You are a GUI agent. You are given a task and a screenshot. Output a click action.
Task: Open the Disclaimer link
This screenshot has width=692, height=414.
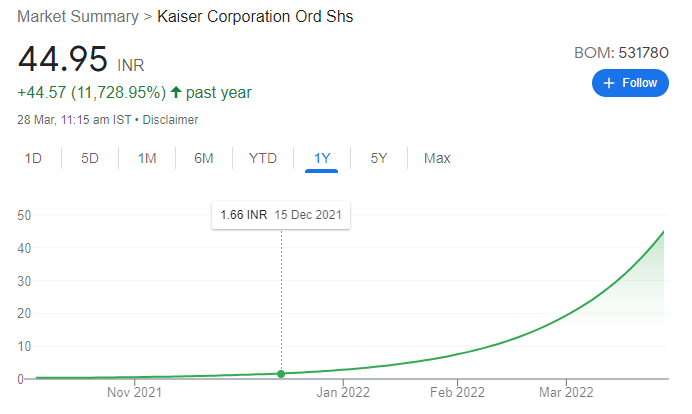pos(170,120)
